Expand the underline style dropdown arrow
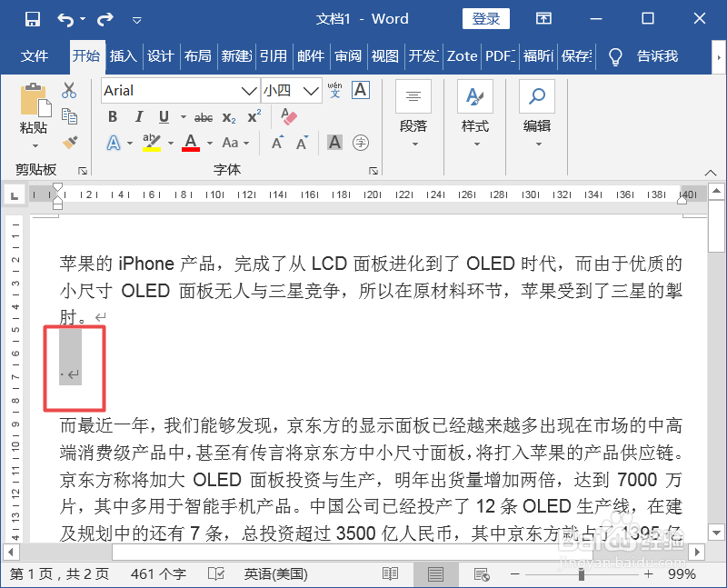 [183, 117]
